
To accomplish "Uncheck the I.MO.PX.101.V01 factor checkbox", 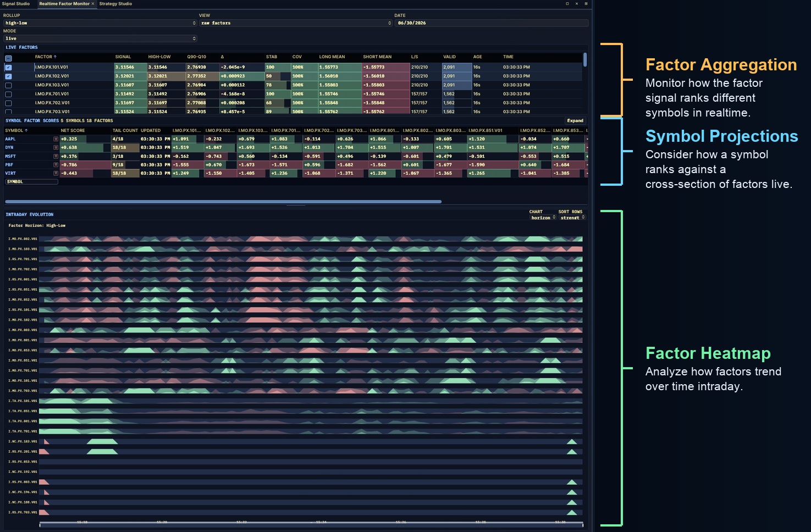I will click(8, 68).
